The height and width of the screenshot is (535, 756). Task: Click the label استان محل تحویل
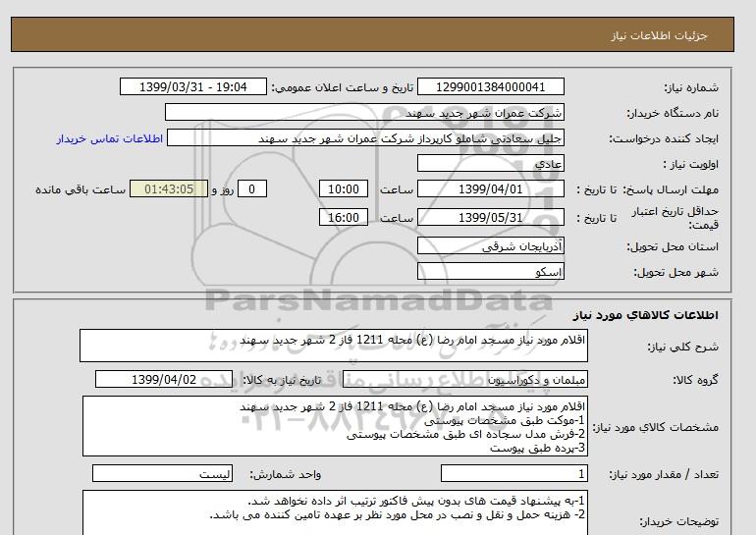(x=673, y=246)
